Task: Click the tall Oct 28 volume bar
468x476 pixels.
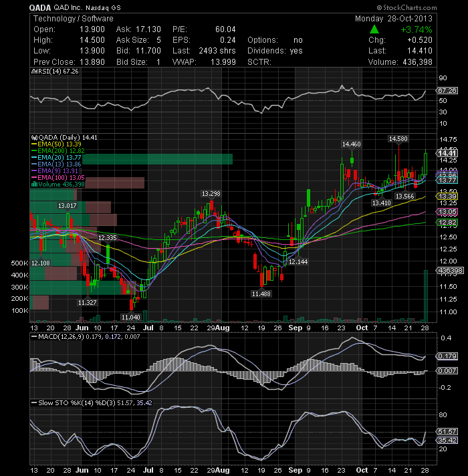Action: (x=426, y=296)
